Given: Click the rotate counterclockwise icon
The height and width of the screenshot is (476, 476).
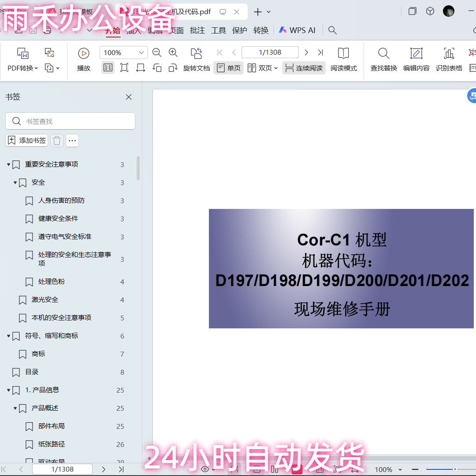Looking at the screenshot, I should point(156,68).
